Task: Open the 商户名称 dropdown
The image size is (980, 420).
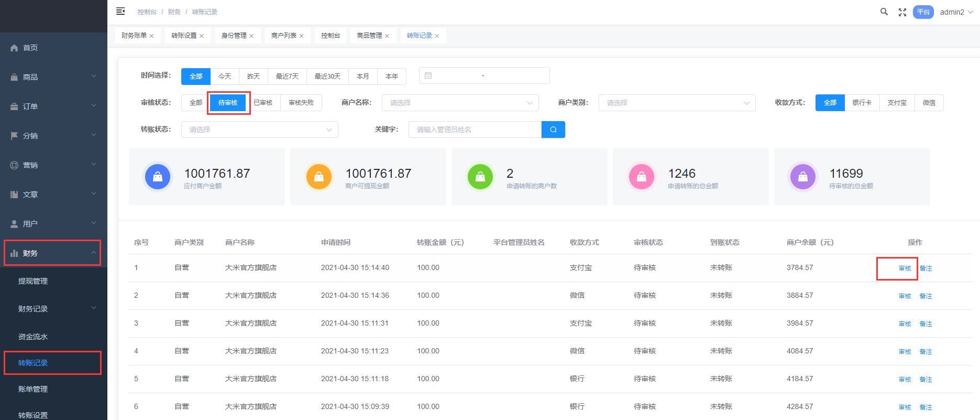Action: (x=460, y=103)
